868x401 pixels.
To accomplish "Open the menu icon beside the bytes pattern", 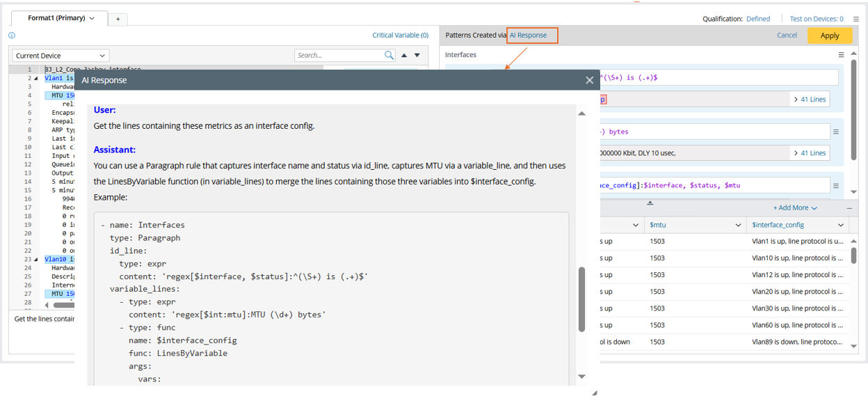I will (836, 132).
